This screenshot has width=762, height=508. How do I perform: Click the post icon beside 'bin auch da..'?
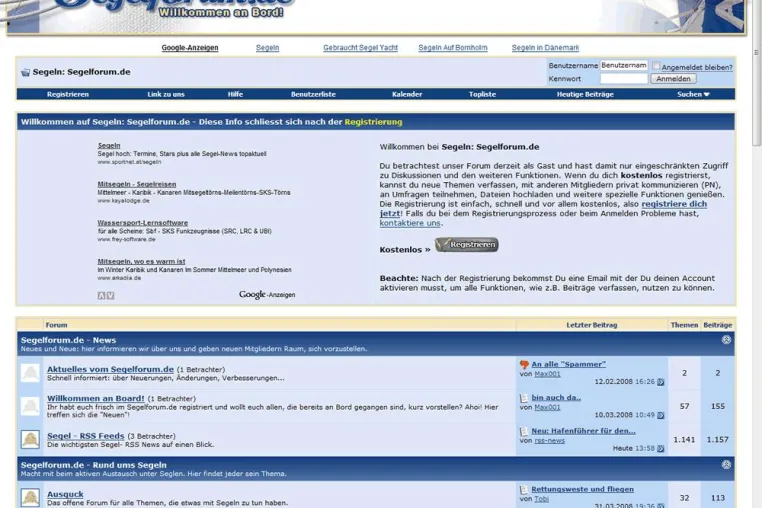524,398
